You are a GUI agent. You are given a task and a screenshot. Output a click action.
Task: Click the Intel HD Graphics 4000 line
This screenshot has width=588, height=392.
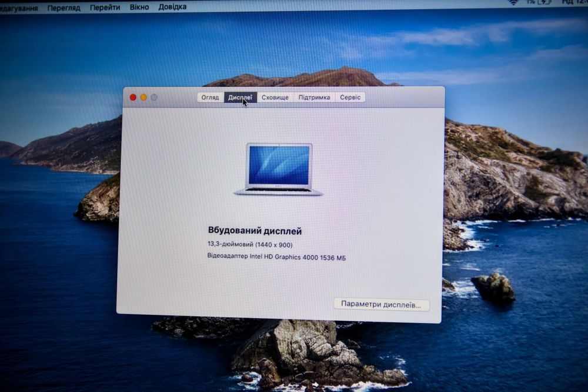tap(276, 257)
